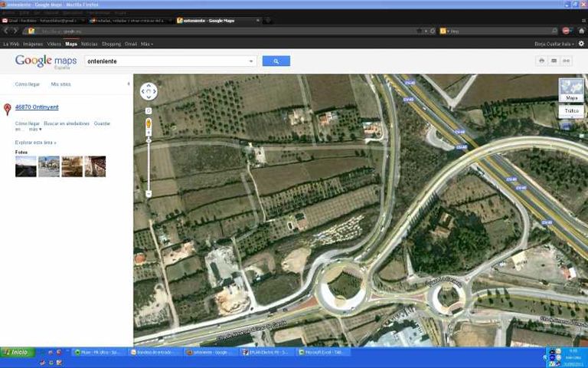Open search box suggestions dropdown arrow
Screen dimensions: 588x368
[x=251, y=61]
